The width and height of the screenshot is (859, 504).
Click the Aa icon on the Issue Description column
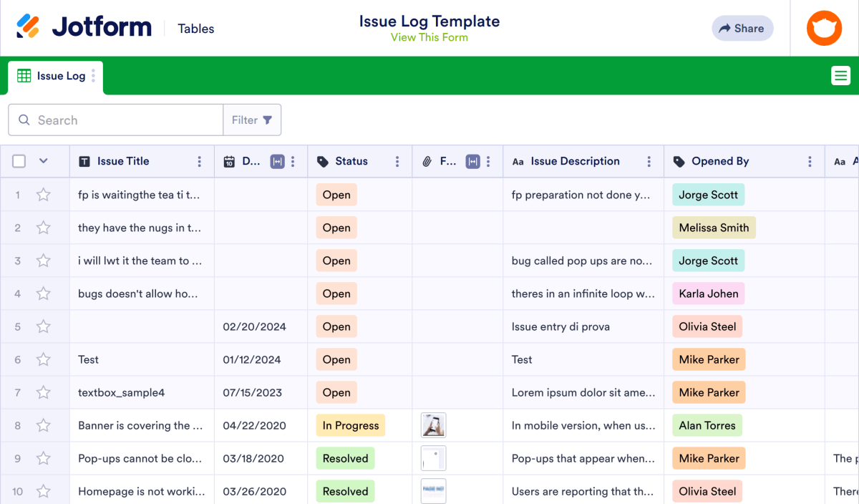click(x=518, y=161)
